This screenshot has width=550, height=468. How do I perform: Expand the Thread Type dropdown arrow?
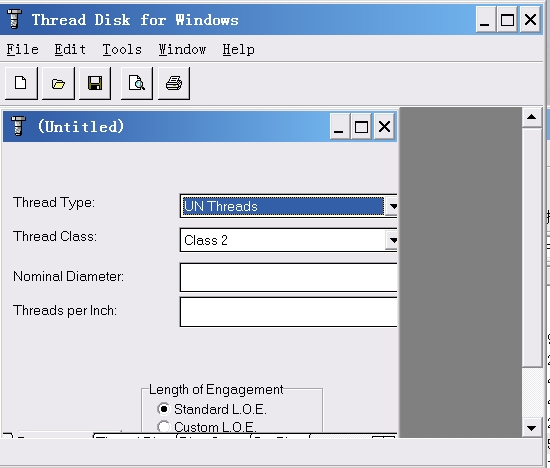(392, 206)
